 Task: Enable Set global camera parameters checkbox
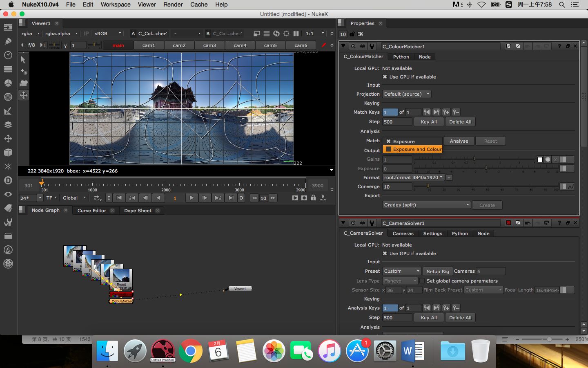point(422,281)
